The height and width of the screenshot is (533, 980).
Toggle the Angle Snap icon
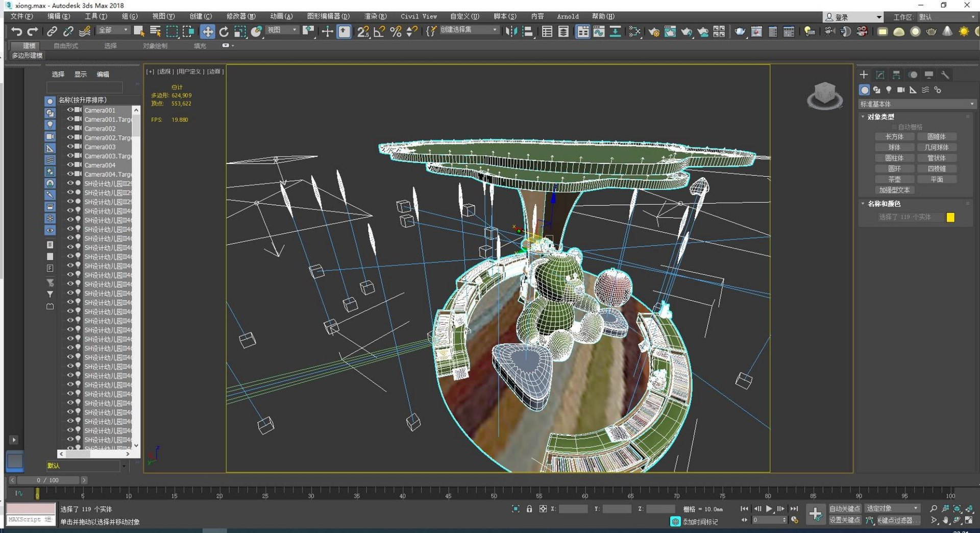[379, 32]
